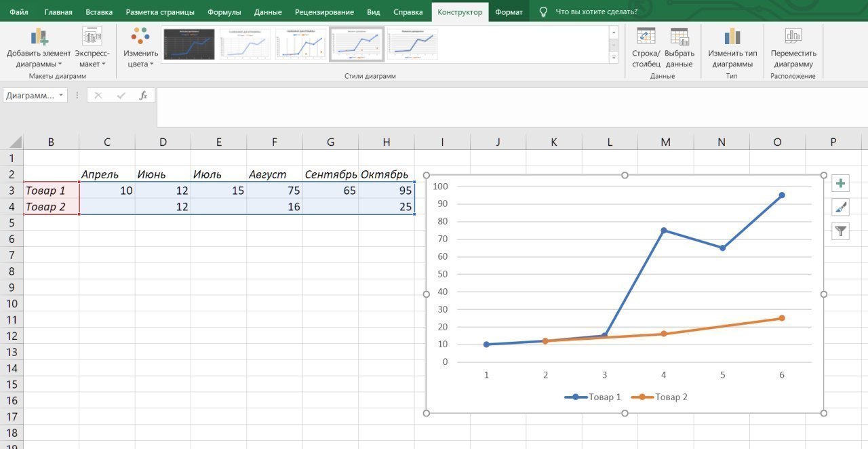The width and height of the screenshot is (868, 449).
Task: Select the Апрель header cell
Action: (x=107, y=174)
